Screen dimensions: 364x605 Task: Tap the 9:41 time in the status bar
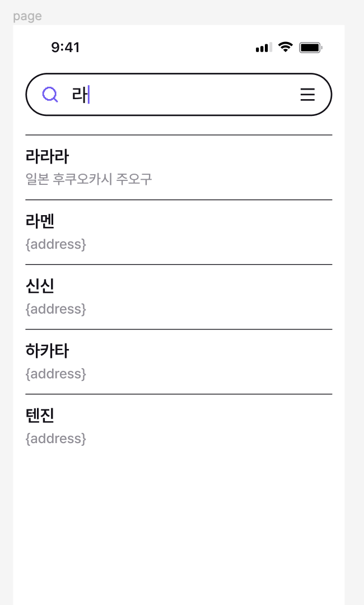pyautogui.click(x=66, y=48)
